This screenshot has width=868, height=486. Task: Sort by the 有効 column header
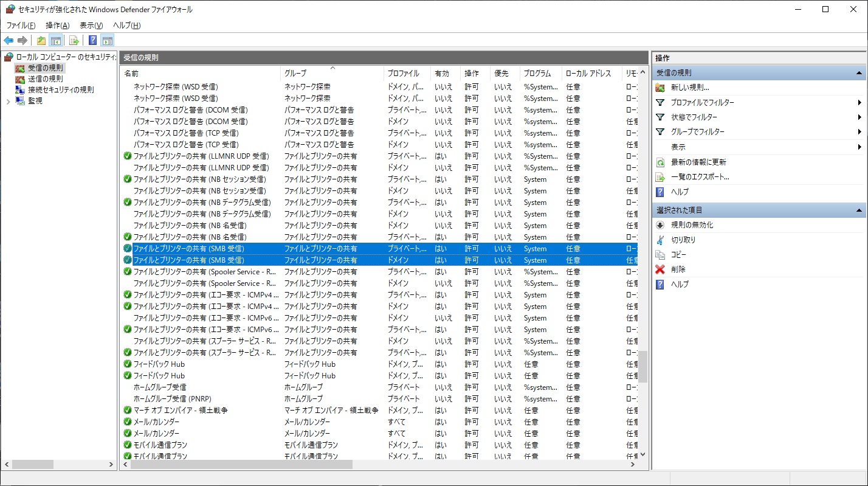point(446,73)
